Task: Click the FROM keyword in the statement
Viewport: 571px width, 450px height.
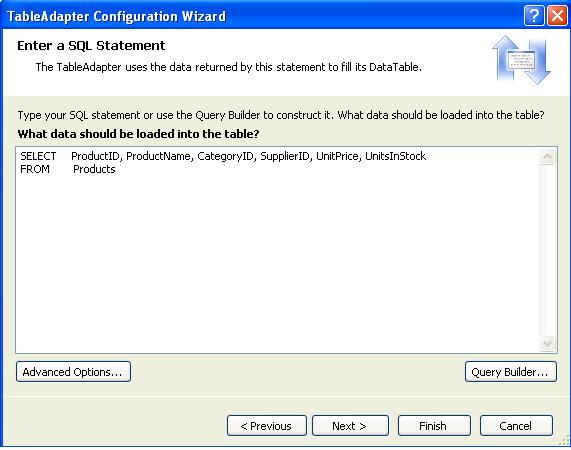Action: tap(35, 169)
